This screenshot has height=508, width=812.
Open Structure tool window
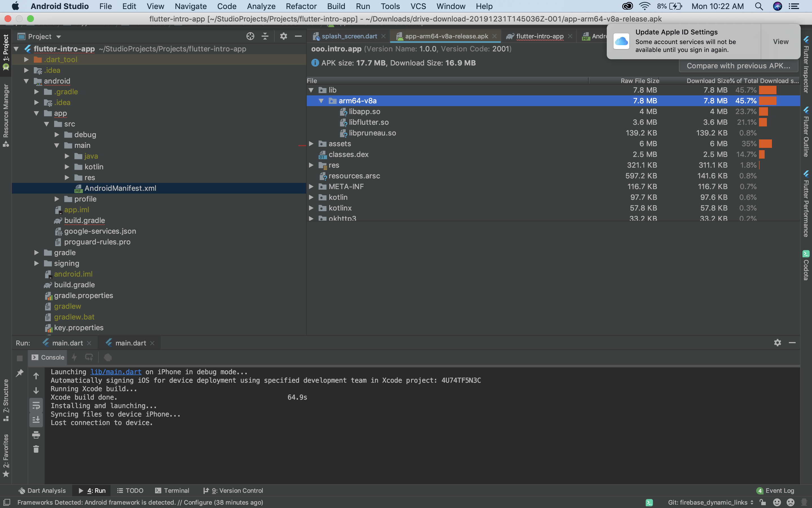pyautogui.click(x=6, y=400)
